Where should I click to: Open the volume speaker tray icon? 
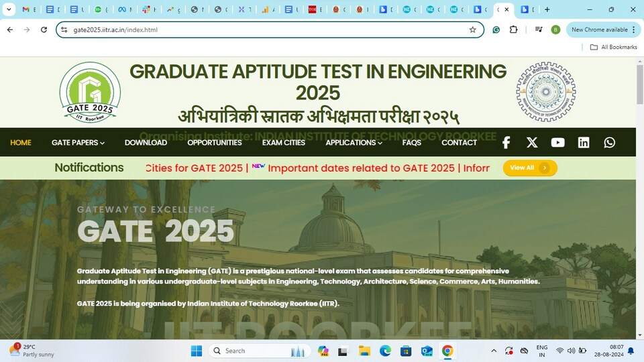coord(571,351)
